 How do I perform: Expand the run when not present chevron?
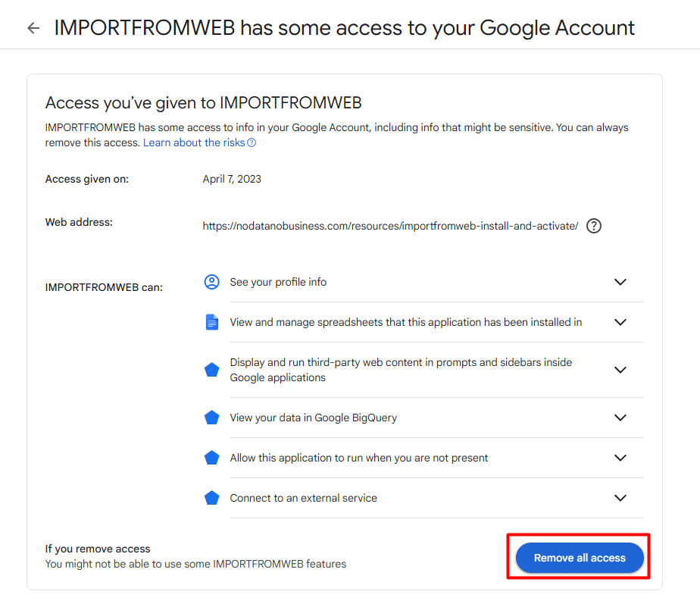[620, 458]
